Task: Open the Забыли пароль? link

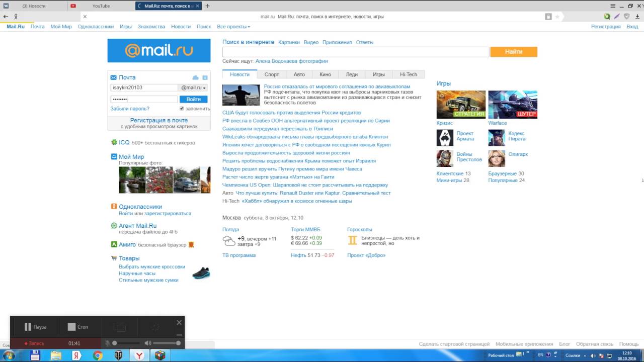Action: pos(130,109)
